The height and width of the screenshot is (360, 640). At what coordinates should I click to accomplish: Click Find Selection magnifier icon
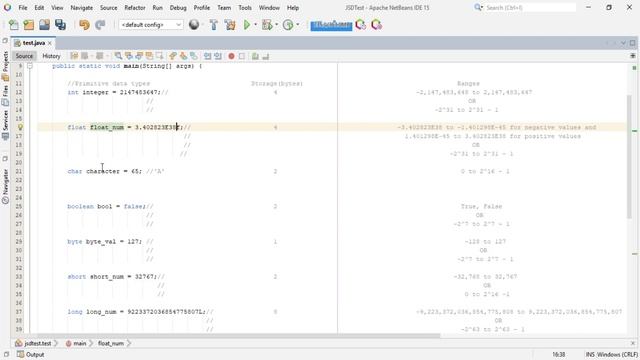click(118, 56)
